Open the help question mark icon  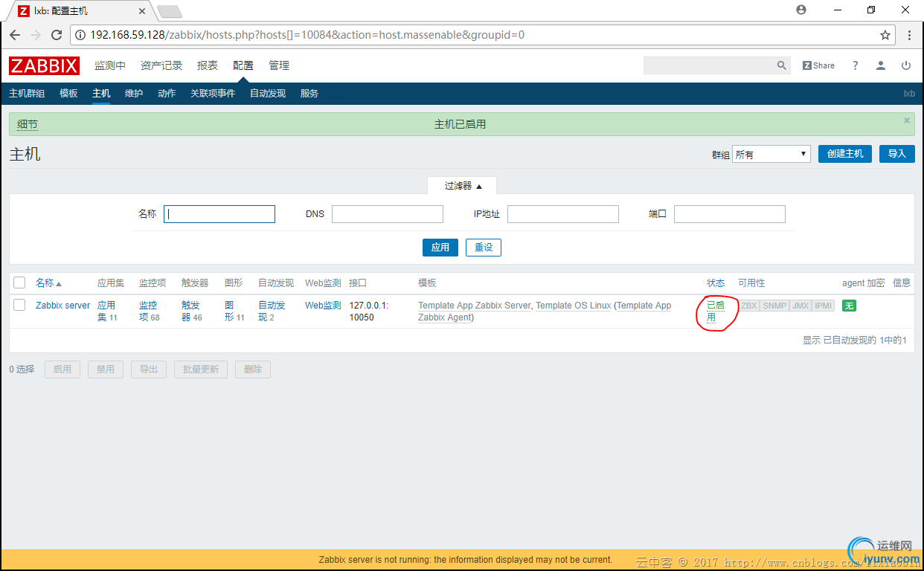(856, 65)
